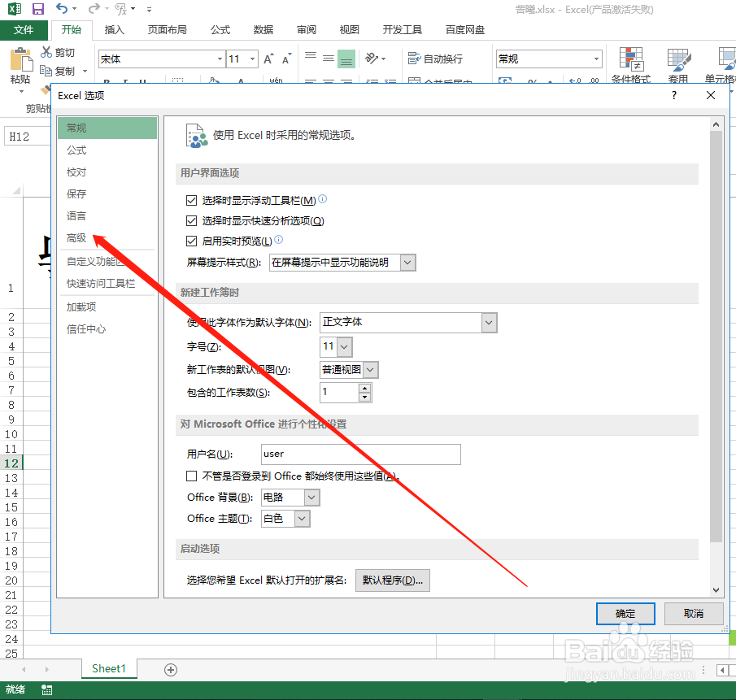Viewport: 736px width, 700px height.
Task: Switch to the 页面布局 ribbon tab
Action: (167, 30)
